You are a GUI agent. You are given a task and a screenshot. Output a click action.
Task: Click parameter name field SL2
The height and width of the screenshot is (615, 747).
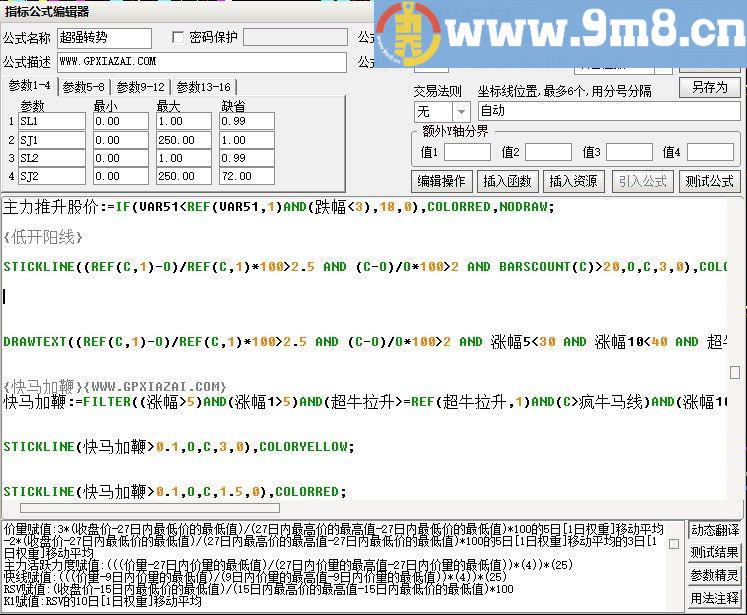pos(52,158)
